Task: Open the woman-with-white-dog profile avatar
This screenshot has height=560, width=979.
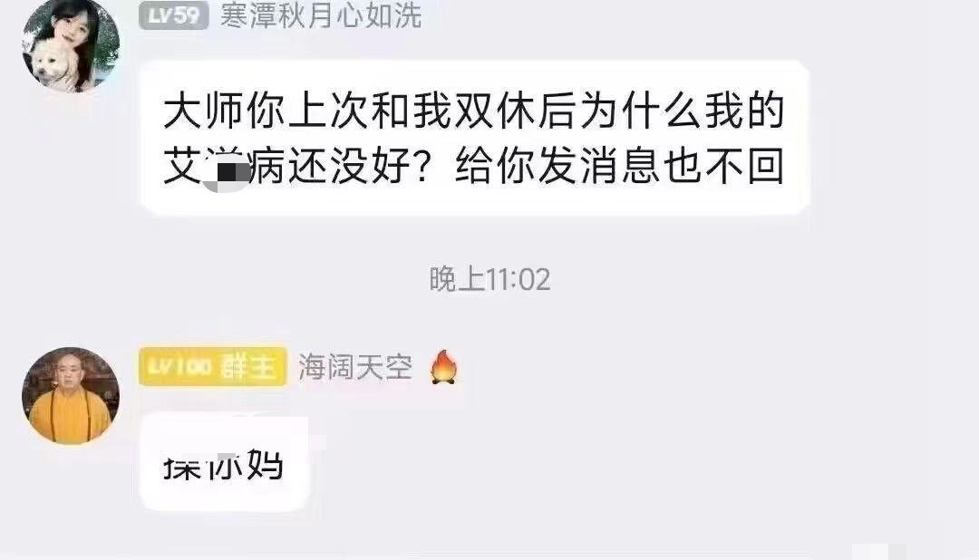Action: (x=71, y=45)
